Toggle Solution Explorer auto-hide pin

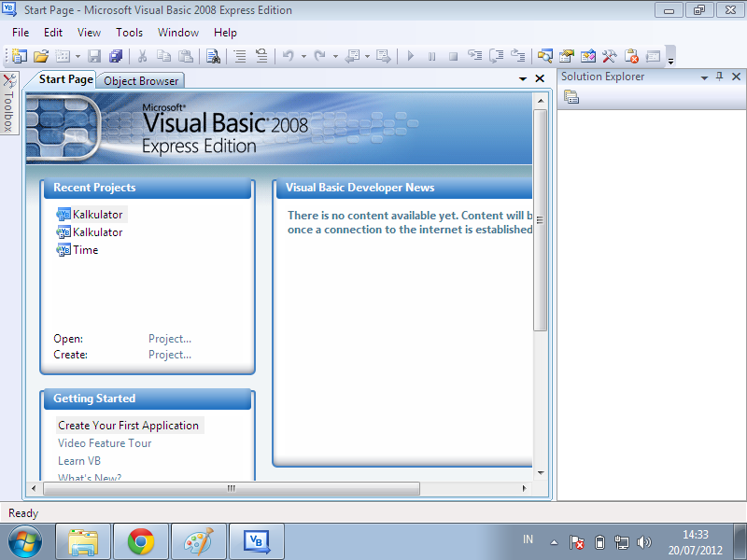pos(720,77)
